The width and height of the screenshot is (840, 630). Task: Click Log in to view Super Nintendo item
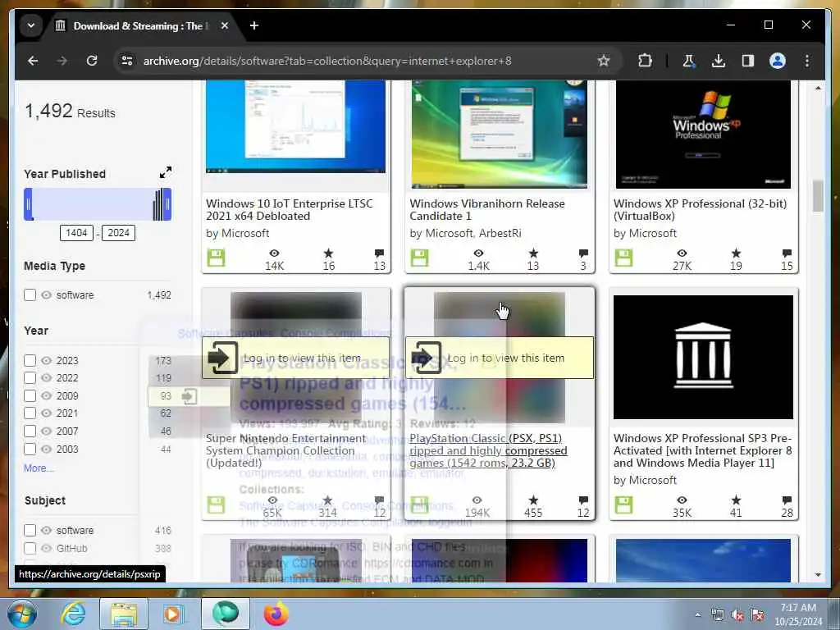pos(295,358)
